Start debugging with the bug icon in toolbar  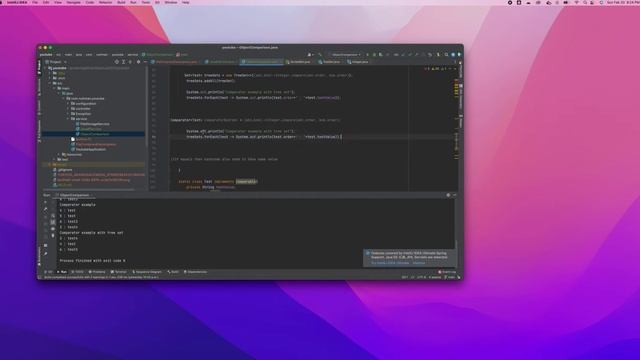[x=374, y=55]
